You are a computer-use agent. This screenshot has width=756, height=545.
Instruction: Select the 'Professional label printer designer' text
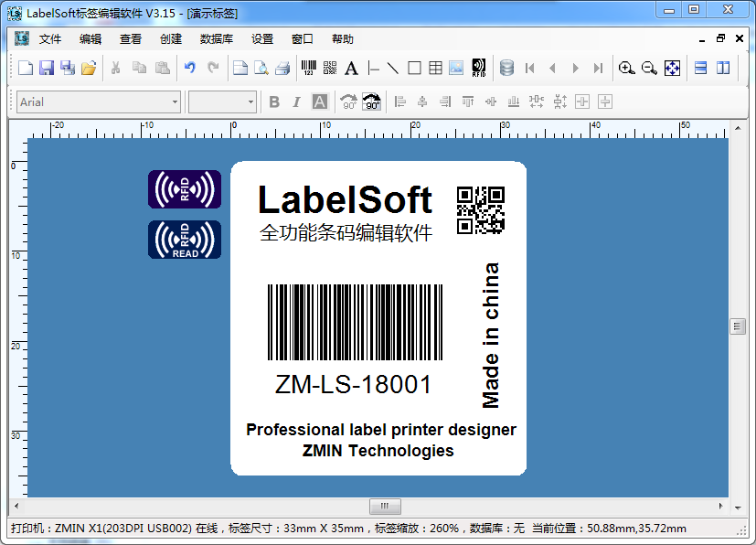(x=381, y=430)
